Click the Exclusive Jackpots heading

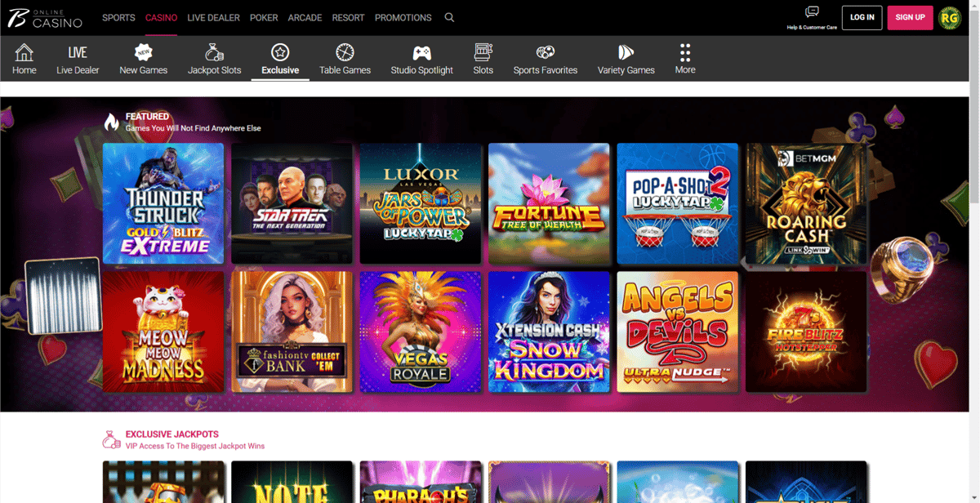(172, 434)
